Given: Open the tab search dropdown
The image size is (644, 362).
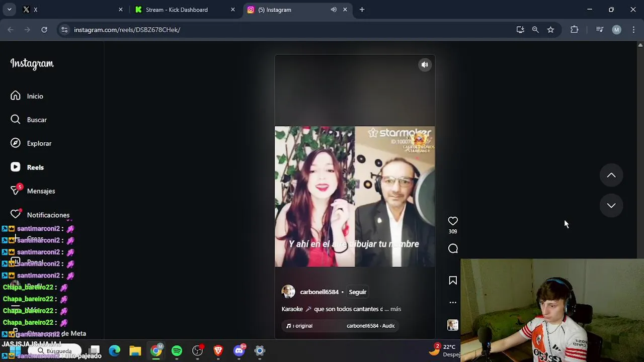Looking at the screenshot, I should (9, 10).
